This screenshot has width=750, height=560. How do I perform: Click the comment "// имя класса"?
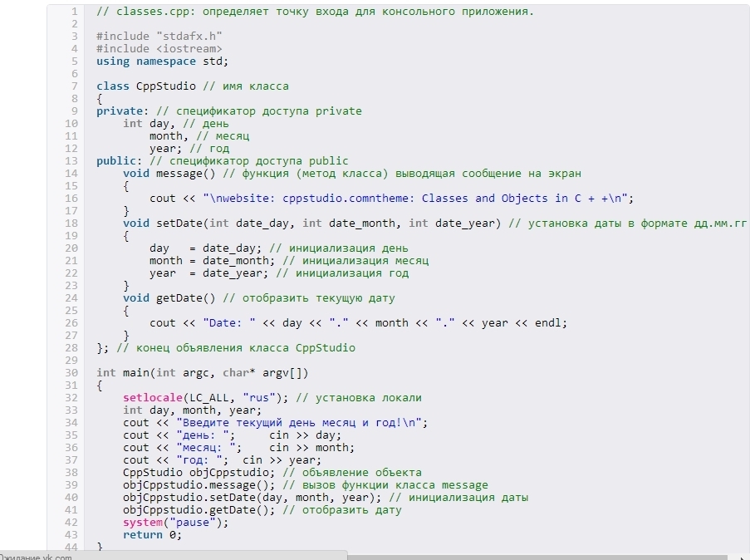(x=246, y=86)
